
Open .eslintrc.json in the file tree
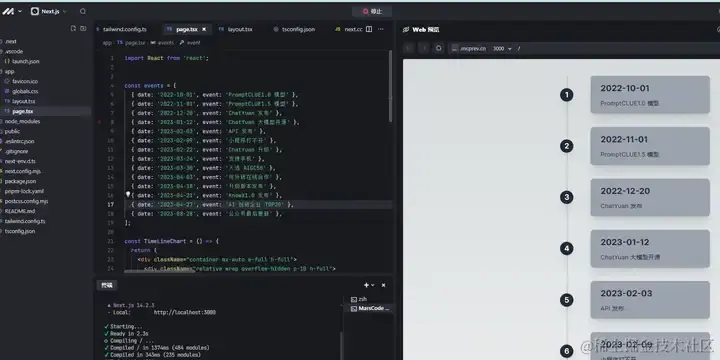click(x=19, y=141)
